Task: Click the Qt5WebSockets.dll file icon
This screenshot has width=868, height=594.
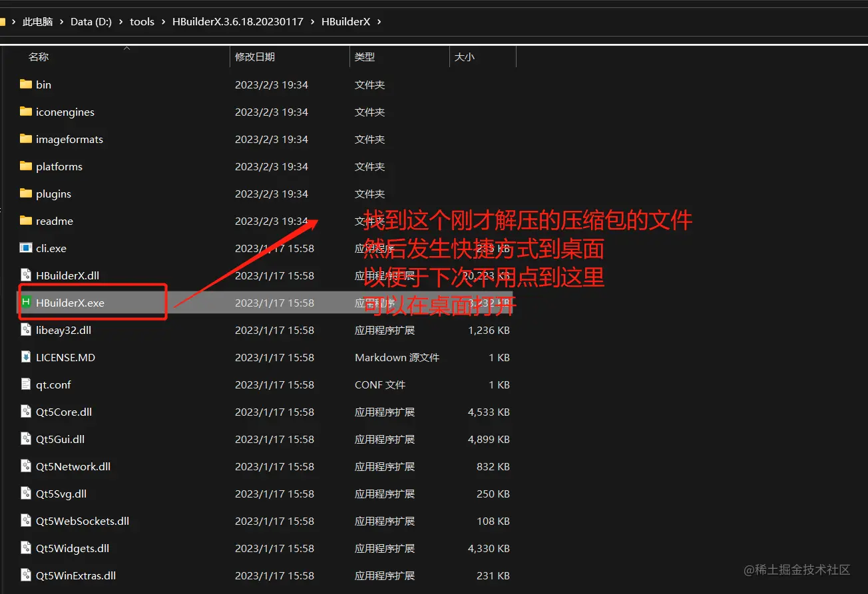Action: [x=26, y=521]
